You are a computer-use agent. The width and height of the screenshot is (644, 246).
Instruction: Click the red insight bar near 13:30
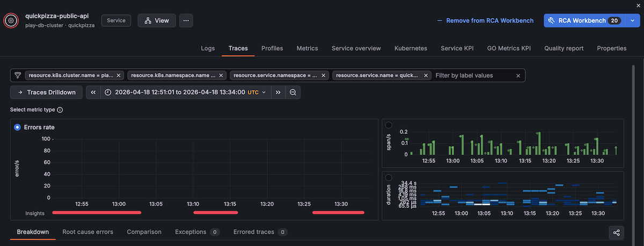(x=339, y=213)
